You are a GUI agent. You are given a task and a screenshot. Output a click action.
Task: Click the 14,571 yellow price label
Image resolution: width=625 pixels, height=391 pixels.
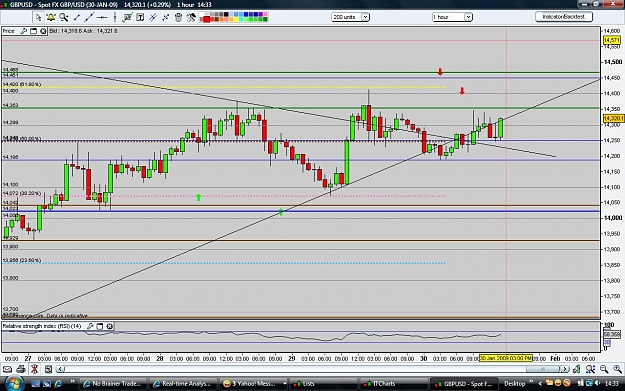611,40
